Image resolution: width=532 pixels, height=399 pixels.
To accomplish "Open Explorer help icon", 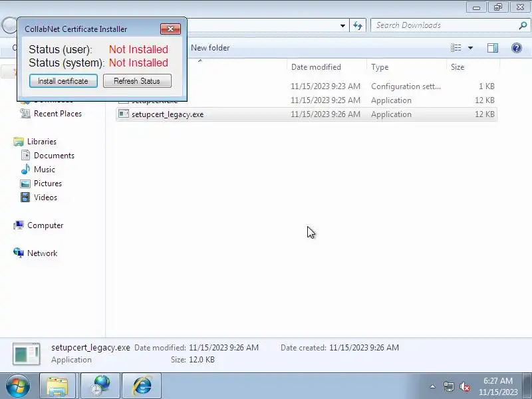I will (x=517, y=48).
